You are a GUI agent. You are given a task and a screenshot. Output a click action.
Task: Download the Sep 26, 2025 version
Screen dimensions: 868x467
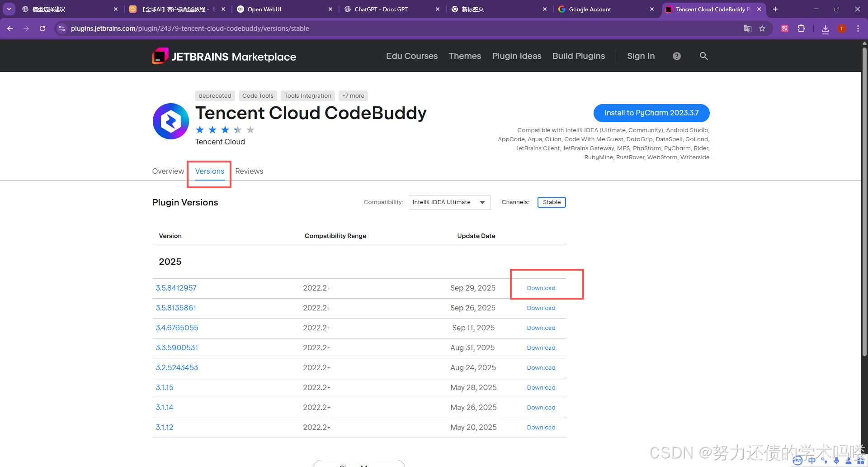click(x=541, y=308)
